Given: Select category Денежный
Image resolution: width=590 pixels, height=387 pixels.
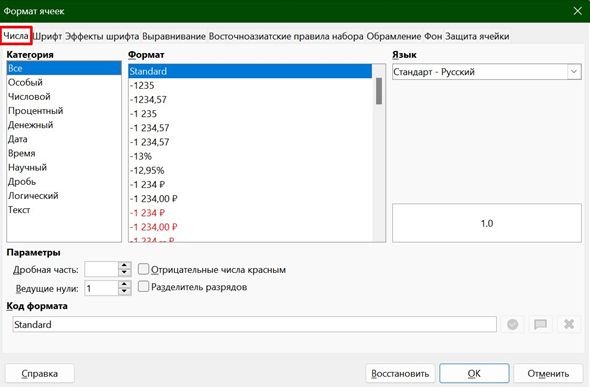Looking at the screenshot, I should coord(64,124).
